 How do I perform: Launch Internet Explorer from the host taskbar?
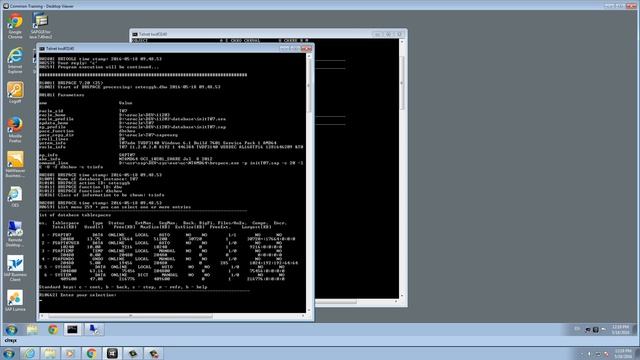pos(29,353)
